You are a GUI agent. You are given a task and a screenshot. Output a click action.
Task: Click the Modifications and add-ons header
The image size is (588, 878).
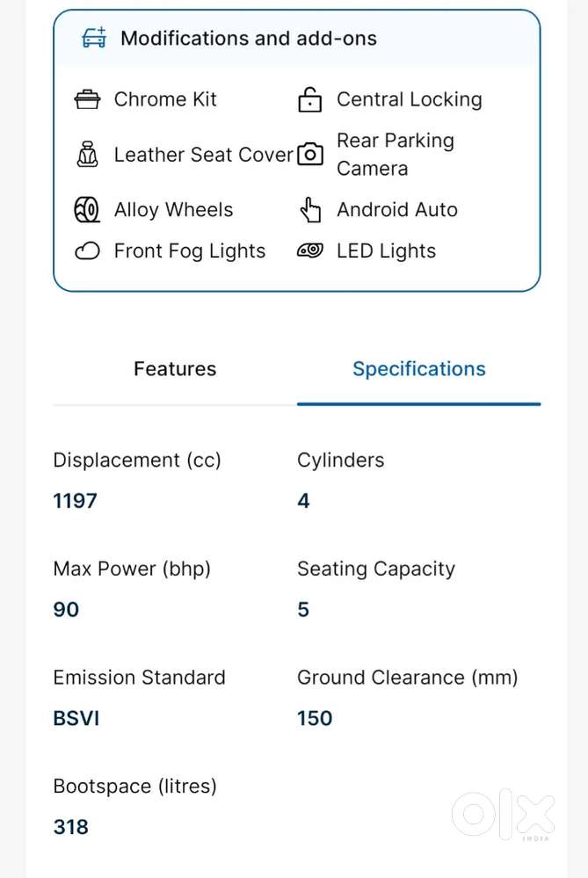point(249,38)
